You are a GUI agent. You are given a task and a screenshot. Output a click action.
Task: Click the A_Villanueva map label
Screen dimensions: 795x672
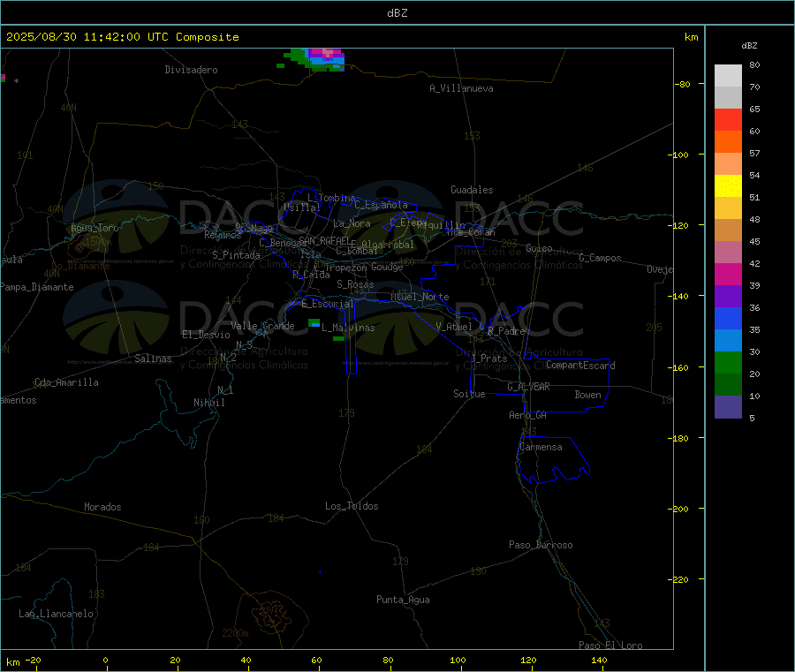pyautogui.click(x=461, y=88)
